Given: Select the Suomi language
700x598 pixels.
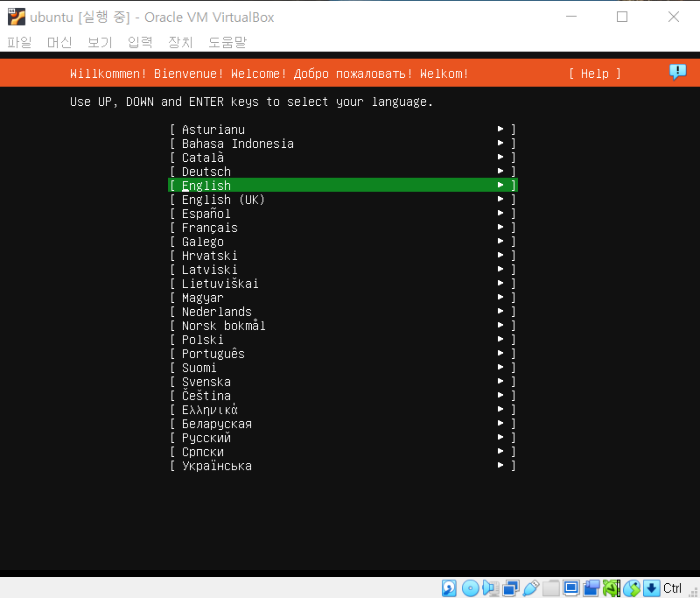Looking at the screenshot, I should point(343,368).
